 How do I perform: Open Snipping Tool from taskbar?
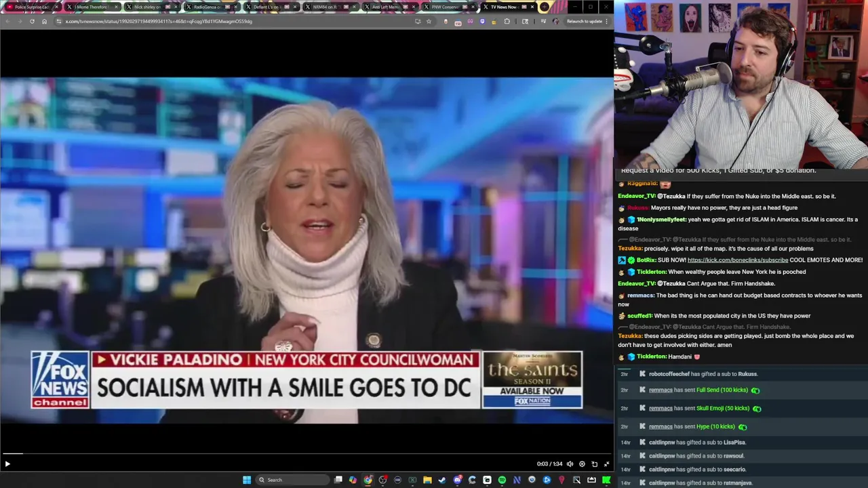(x=576, y=480)
